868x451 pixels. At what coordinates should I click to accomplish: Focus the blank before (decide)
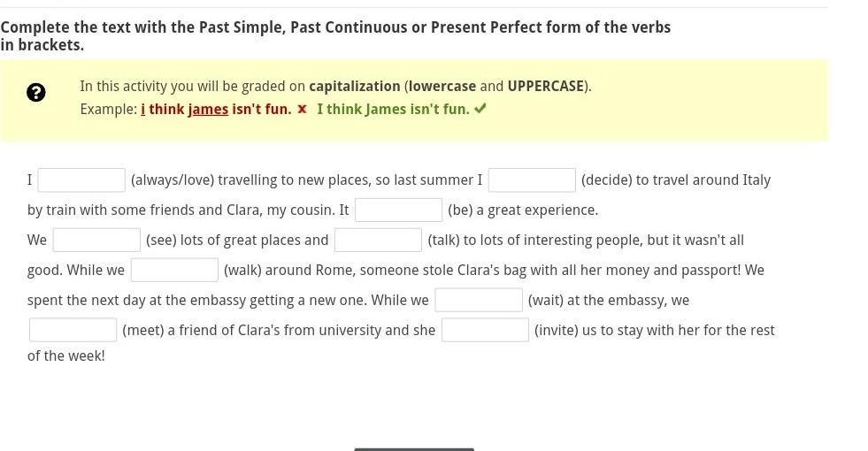pos(532,180)
